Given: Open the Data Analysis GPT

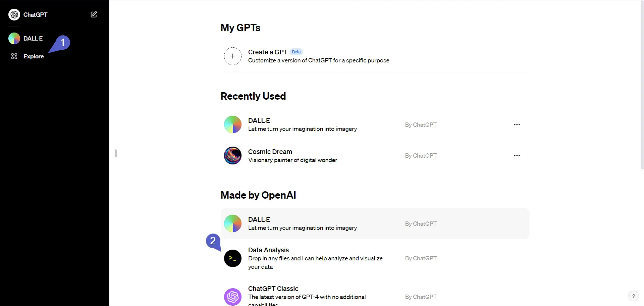Looking at the screenshot, I should (375, 258).
